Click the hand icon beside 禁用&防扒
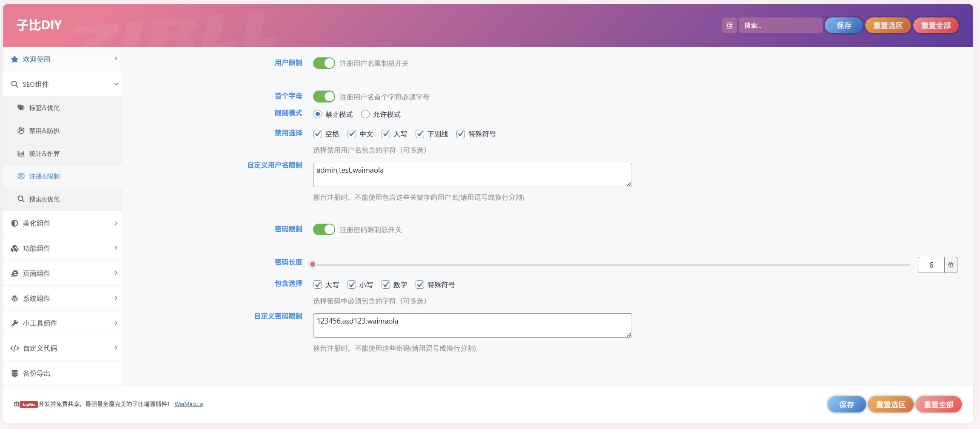This screenshot has width=980, height=429. (x=21, y=131)
